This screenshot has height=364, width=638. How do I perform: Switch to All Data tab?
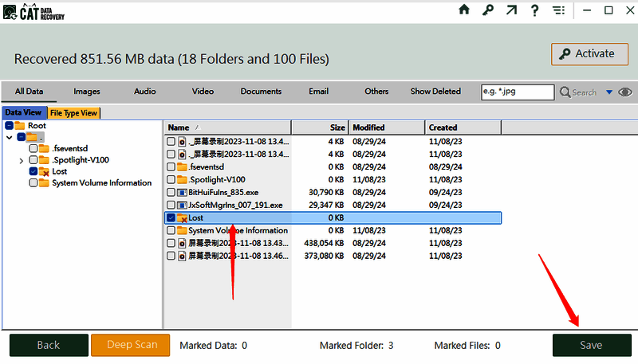click(x=29, y=92)
